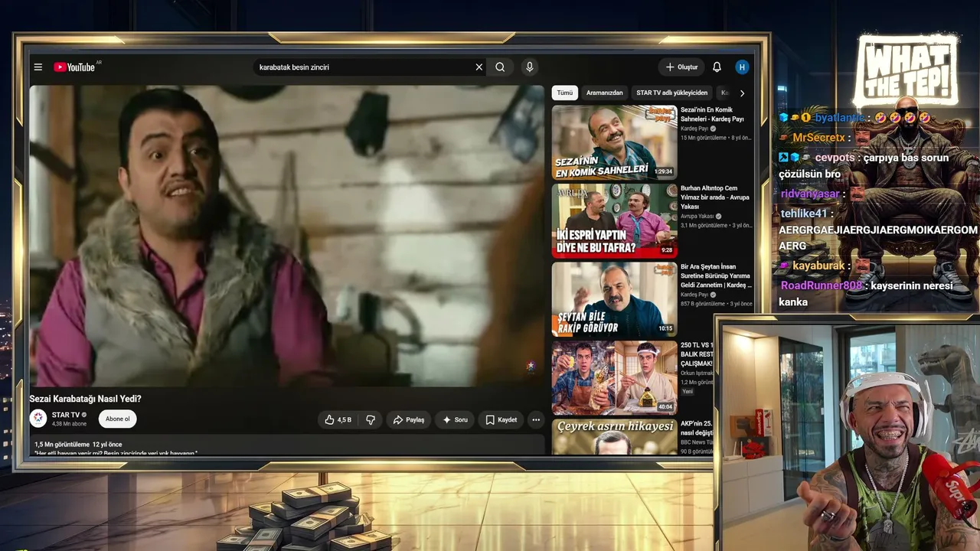Select the 'STAR TV adlı yükleyiciden' chip
Image resolution: width=980 pixels, height=551 pixels.
pos(672,93)
